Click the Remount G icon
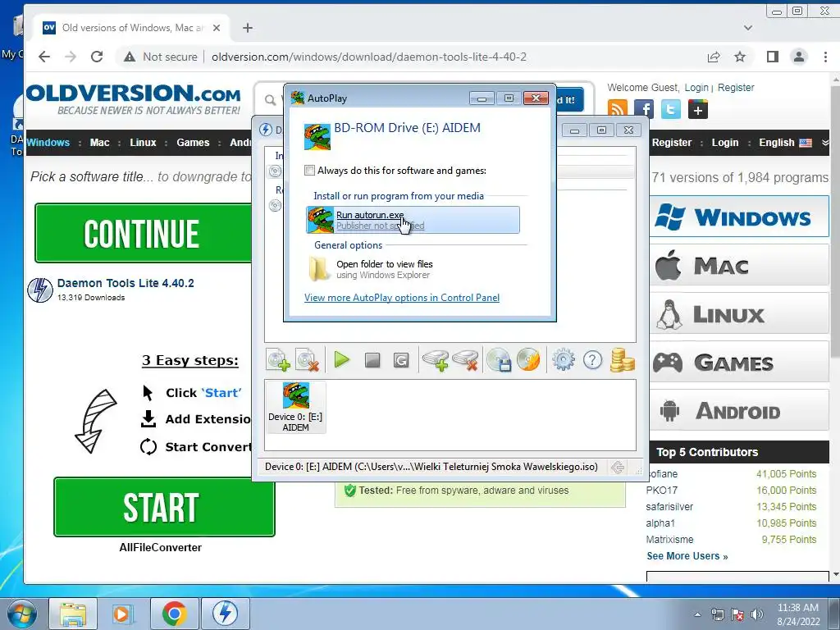This screenshot has height=630, width=840. 401,360
